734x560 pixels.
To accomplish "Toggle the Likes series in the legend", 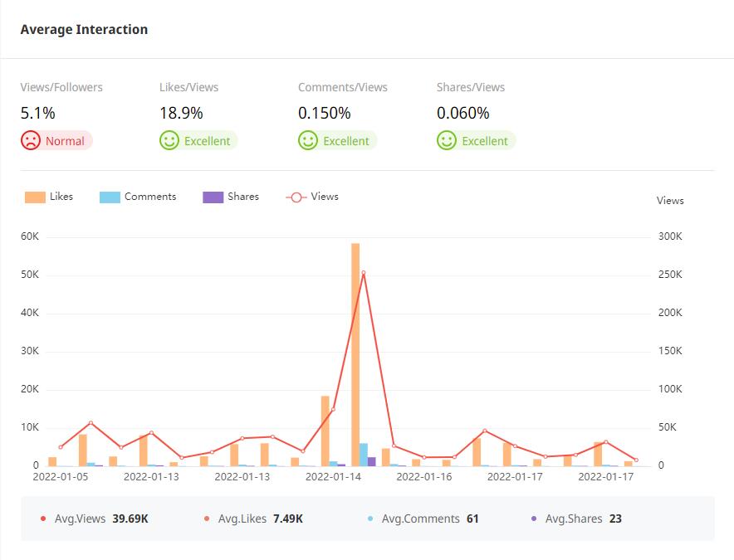I will 61,197.
